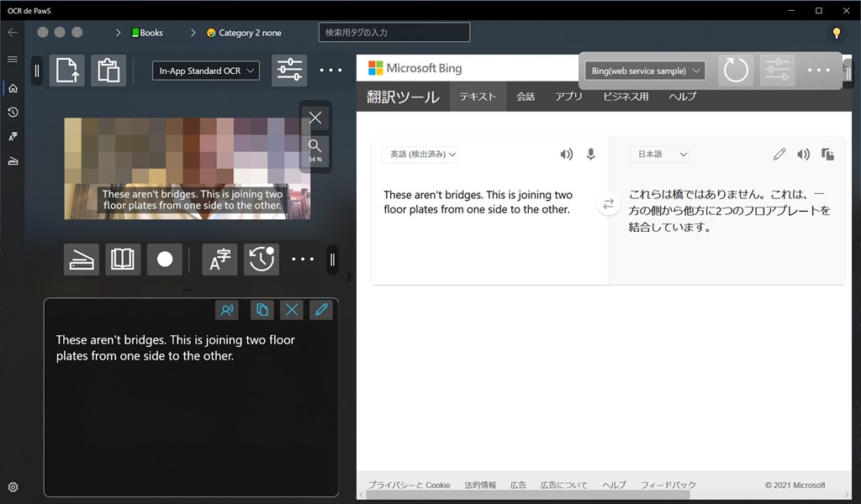Click the history clock toolbar icon

tap(261, 260)
